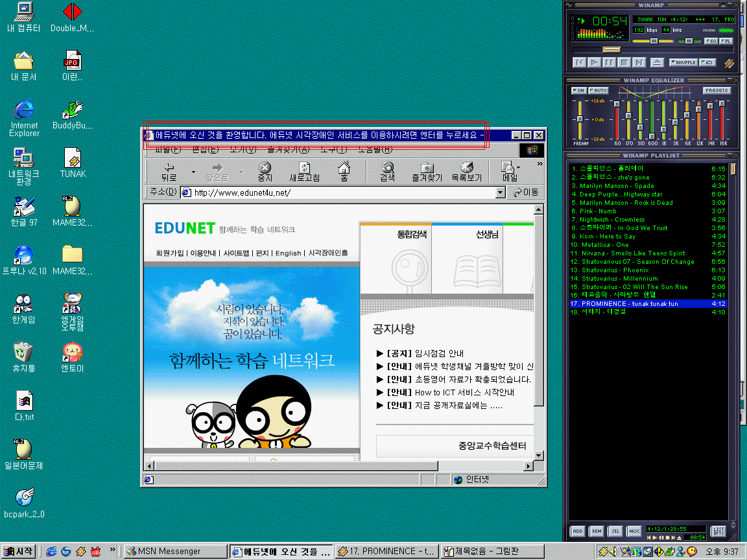Select the 한글 97 desktop icon
Viewport: 747px width, 560px height.
tap(24, 211)
